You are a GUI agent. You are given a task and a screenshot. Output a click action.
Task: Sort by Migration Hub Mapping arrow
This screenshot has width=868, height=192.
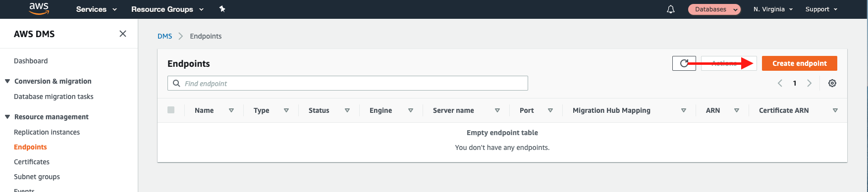(684, 110)
